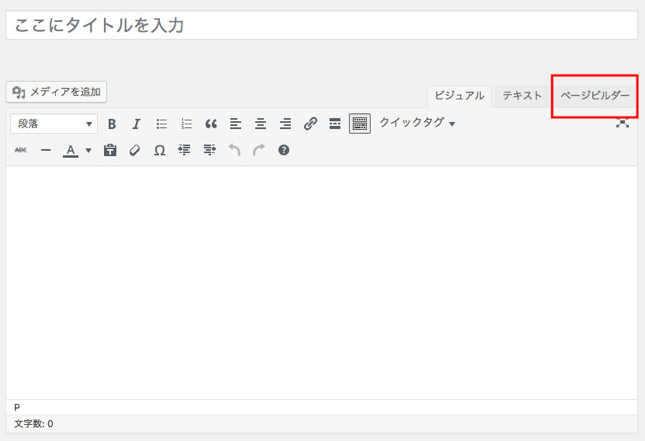Align text center
The image size is (645, 441).
260,124
